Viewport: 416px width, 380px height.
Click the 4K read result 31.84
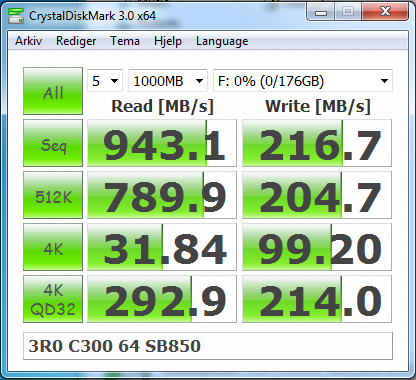pos(162,247)
